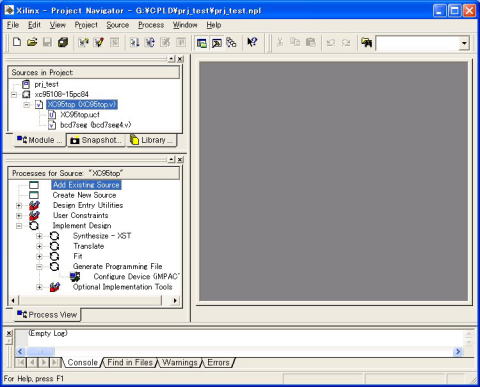480x387 pixels.
Task: Click the Optional Implementation Tools toolbox icon
Action: tap(55, 287)
